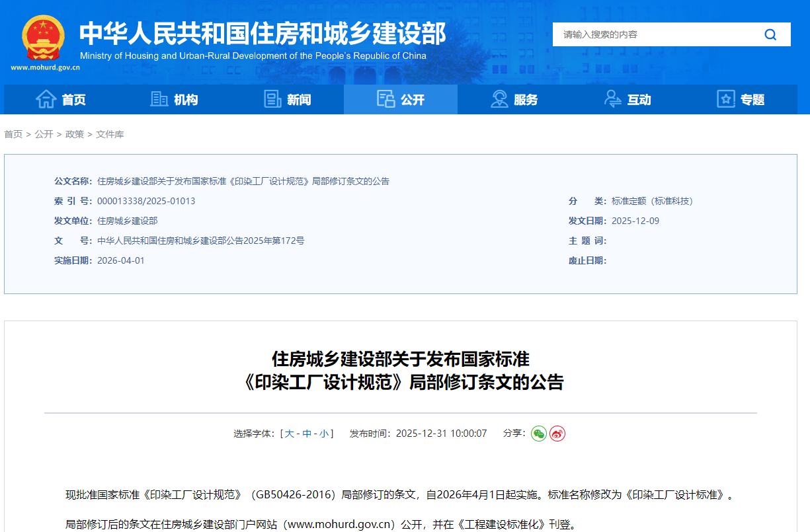Click the star icon beside 专题
This screenshot has height=532, width=810.
[x=726, y=99]
